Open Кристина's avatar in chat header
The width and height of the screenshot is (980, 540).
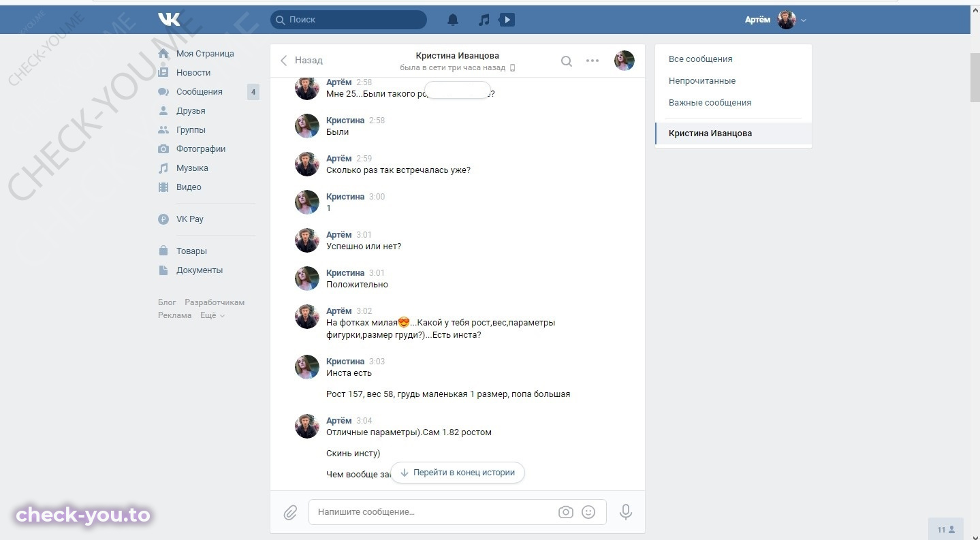tap(625, 61)
